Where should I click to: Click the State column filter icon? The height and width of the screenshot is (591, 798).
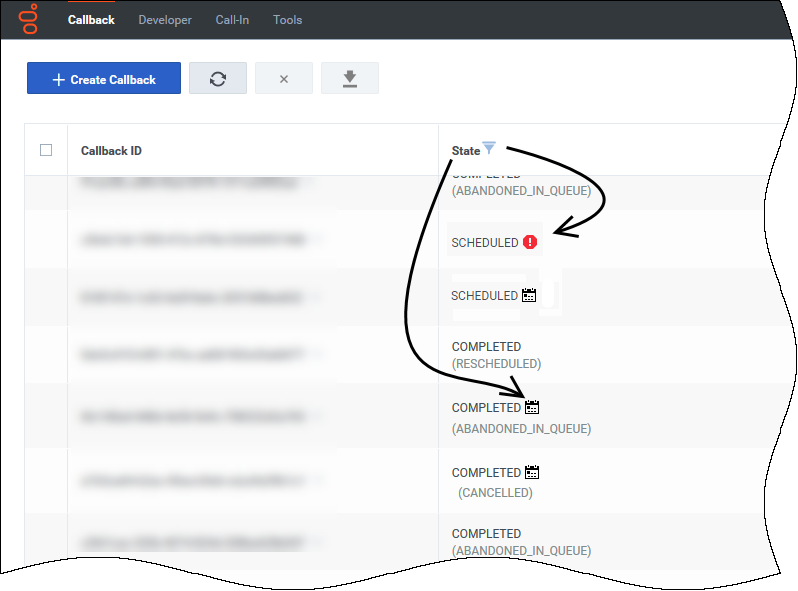(489, 149)
